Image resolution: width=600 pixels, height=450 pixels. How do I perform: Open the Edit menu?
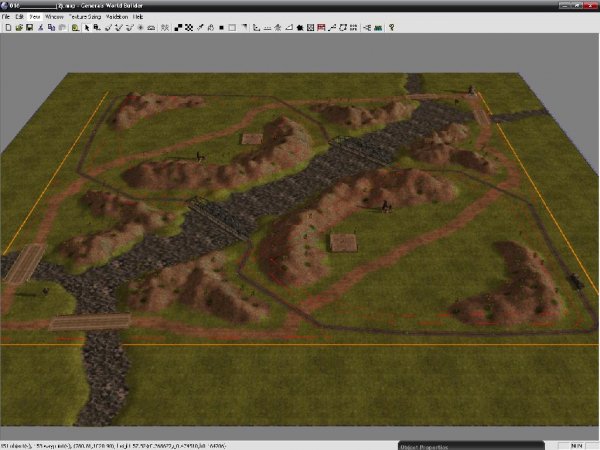20,17
